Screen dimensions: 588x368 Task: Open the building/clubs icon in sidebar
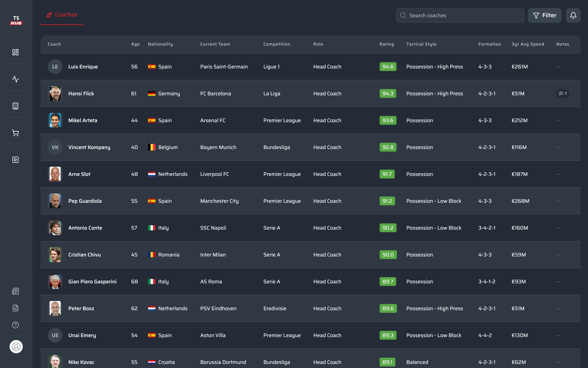(16, 106)
